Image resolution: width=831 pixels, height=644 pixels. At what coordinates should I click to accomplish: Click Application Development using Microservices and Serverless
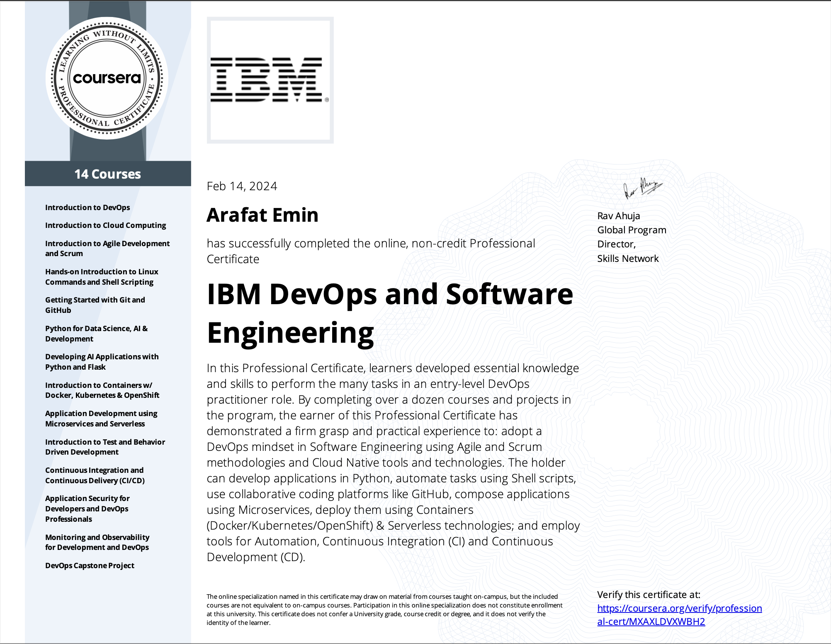click(101, 418)
